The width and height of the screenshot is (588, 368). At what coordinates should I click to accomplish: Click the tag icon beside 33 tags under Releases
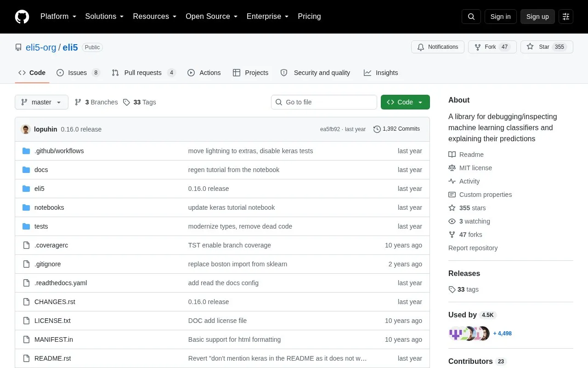452,289
